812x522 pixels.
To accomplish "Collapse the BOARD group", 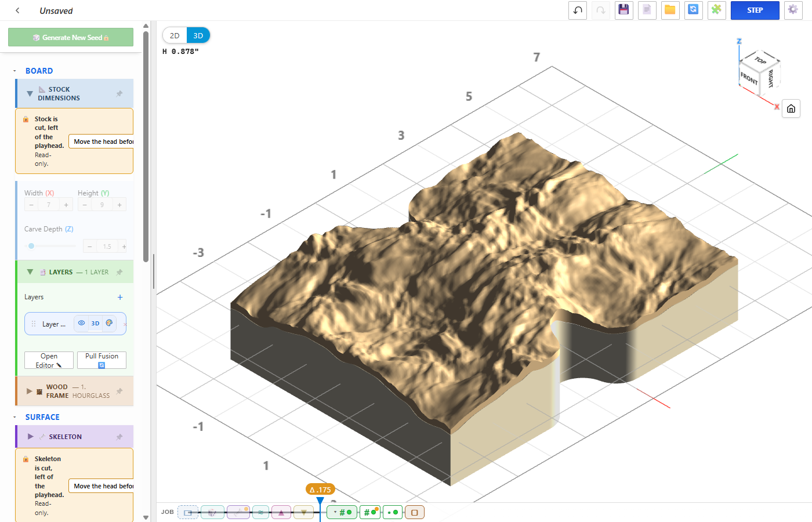I will coord(14,71).
